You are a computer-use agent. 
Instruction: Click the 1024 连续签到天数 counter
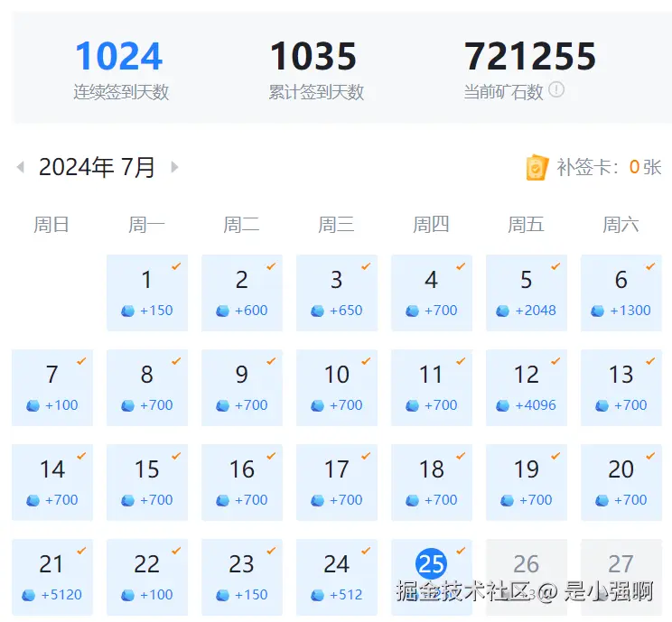[x=119, y=57]
